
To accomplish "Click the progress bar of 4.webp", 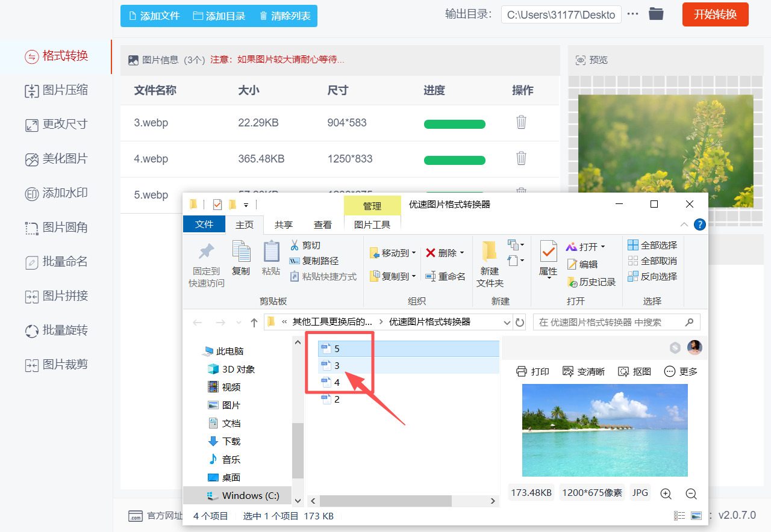I will [x=455, y=161].
